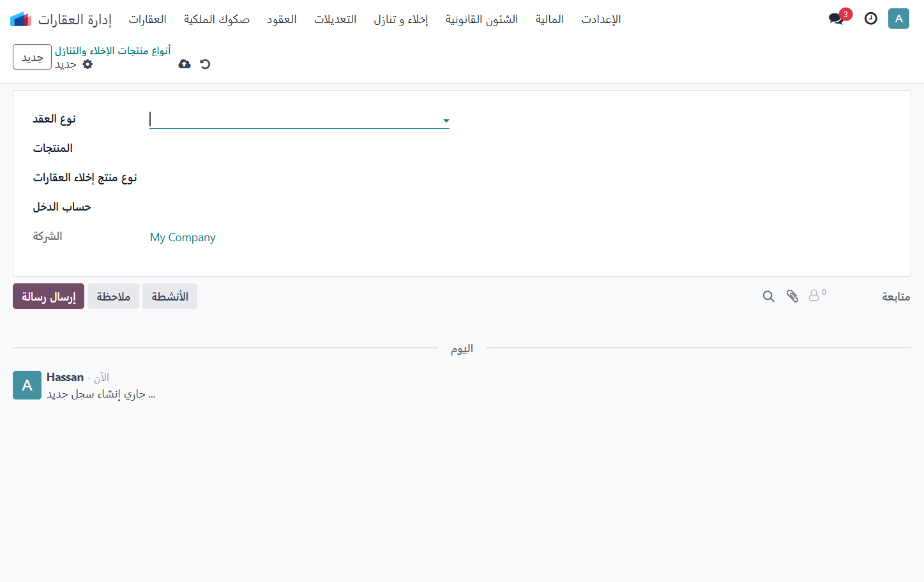Image resolution: width=924 pixels, height=582 pixels.
Task: Click the الشركة field label
Action: point(48,236)
